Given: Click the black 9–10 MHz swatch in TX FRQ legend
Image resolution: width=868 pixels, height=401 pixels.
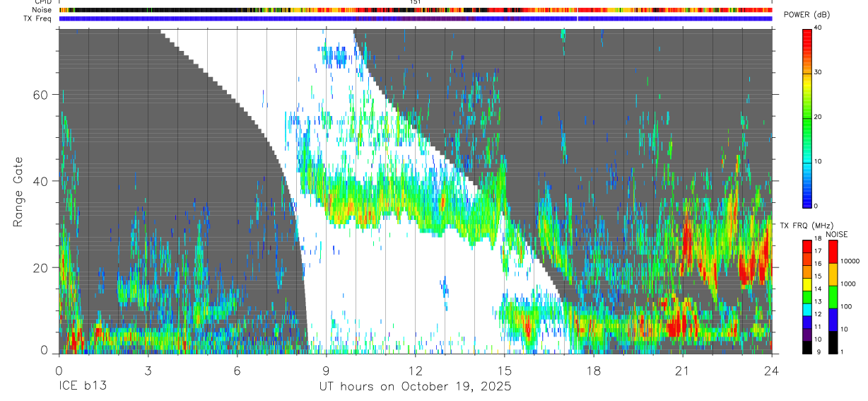Looking at the screenshot, I should coord(807,347).
